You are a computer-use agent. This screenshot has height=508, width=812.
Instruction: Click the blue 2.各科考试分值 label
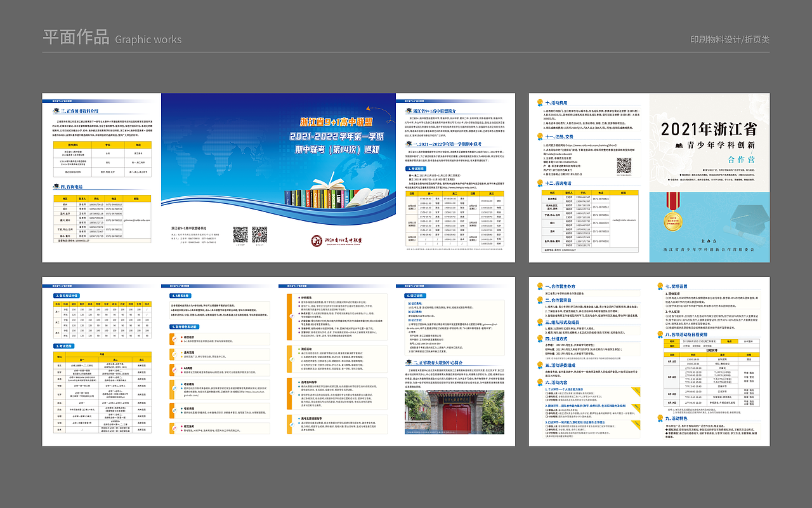pos(66,296)
